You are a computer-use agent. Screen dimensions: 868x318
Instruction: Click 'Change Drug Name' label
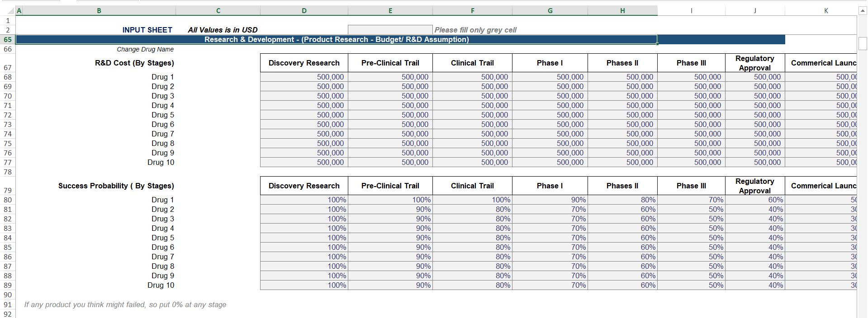point(145,49)
